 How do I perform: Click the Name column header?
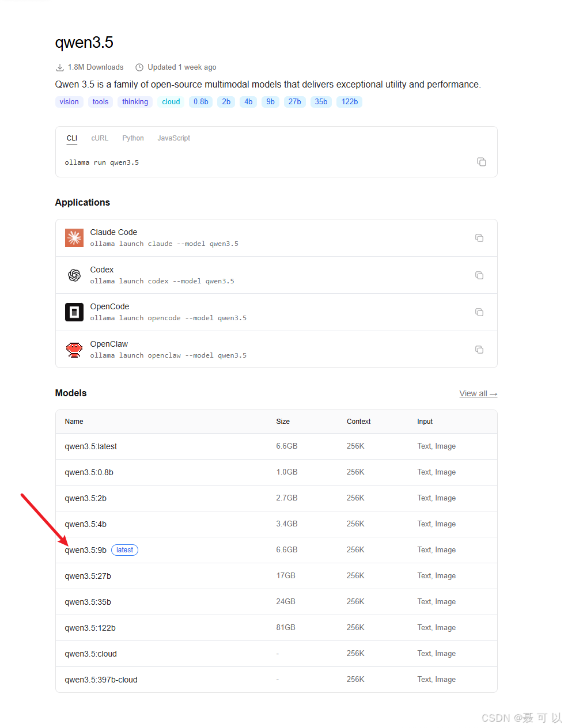pos(74,422)
